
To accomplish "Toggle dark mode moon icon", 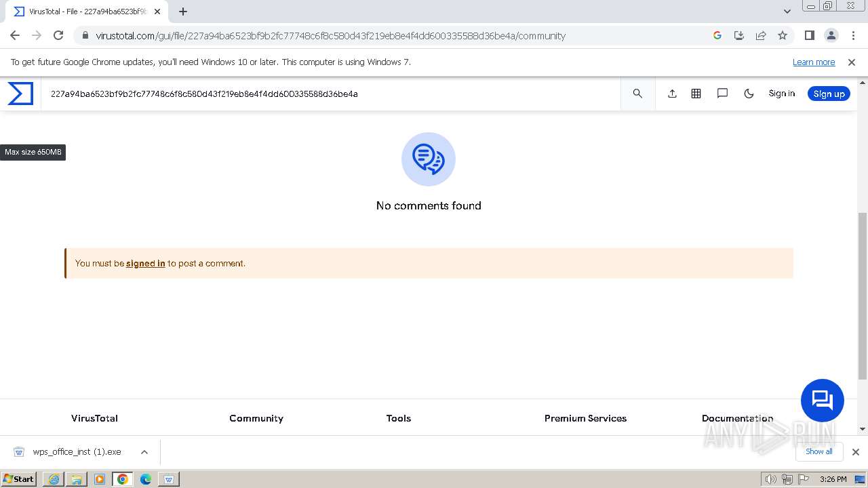I will tap(749, 94).
